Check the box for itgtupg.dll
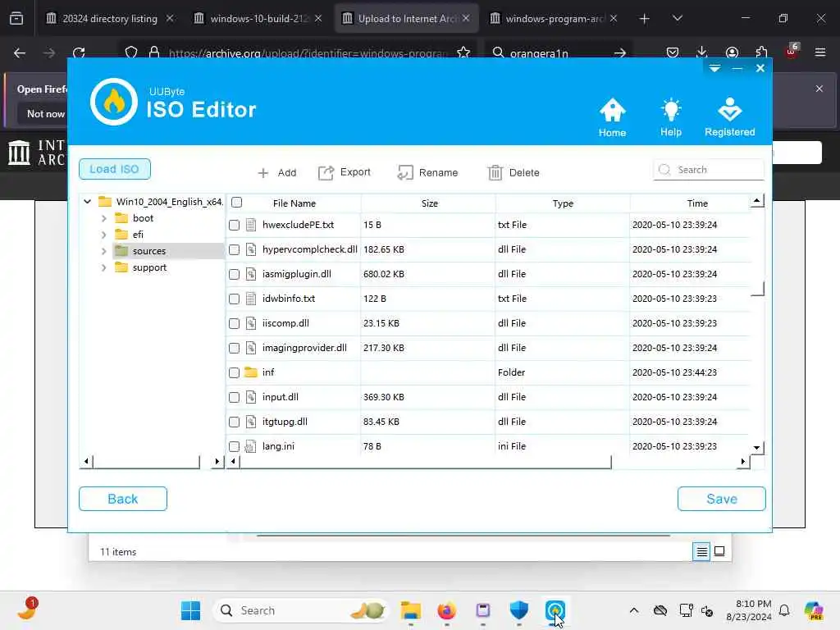 click(234, 422)
